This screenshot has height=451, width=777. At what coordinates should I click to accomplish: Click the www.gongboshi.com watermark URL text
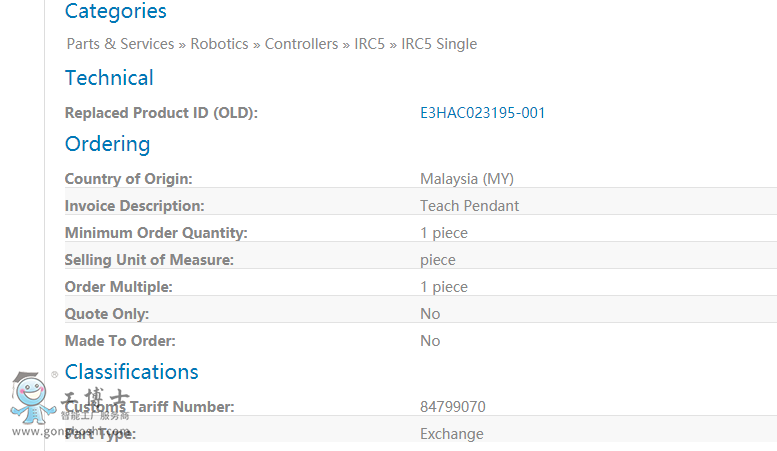click(x=71, y=431)
